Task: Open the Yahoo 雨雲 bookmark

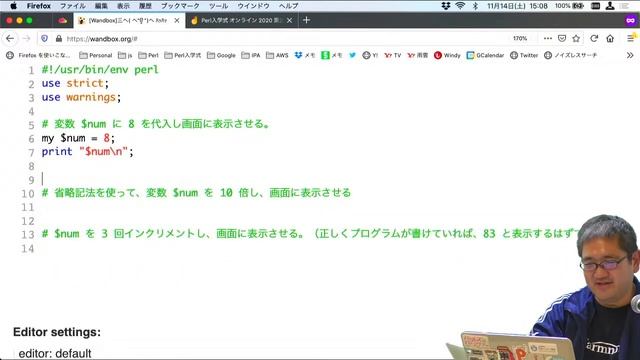Action: pos(418,55)
